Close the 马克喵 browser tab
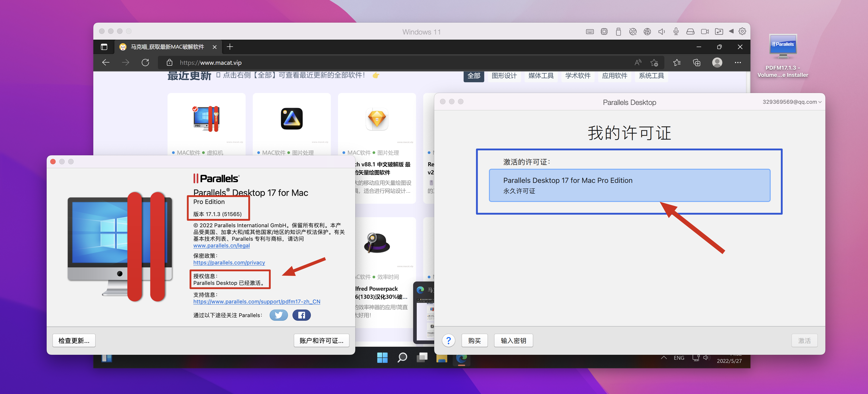The image size is (868, 394). pyautogui.click(x=215, y=47)
